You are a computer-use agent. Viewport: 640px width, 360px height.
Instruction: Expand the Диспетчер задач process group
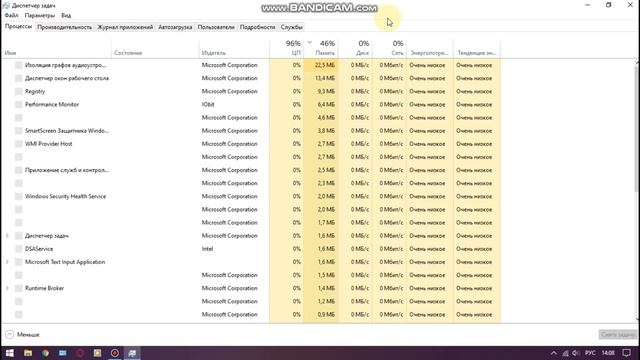[x=7, y=236]
